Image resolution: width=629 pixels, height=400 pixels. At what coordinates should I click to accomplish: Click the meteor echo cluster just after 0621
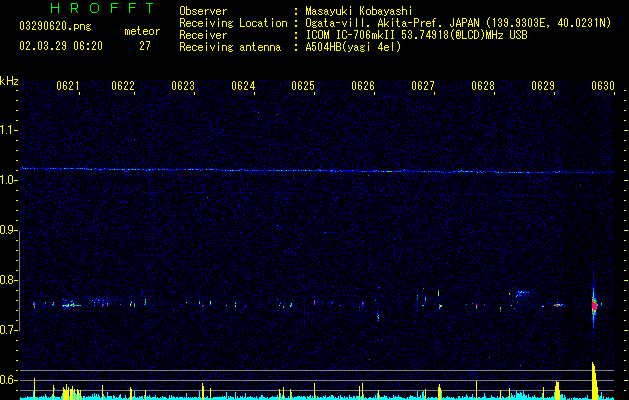(x=71, y=305)
